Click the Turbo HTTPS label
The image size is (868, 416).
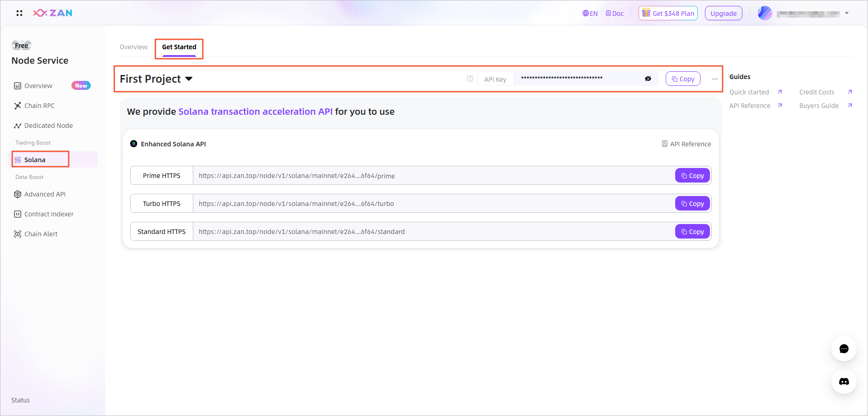click(162, 204)
